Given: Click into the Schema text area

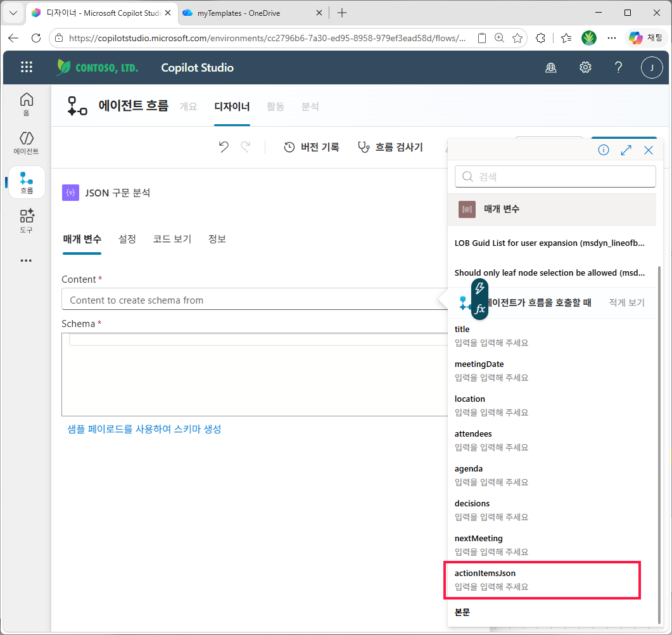Looking at the screenshot, I should pyautogui.click(x=255, y=375).
